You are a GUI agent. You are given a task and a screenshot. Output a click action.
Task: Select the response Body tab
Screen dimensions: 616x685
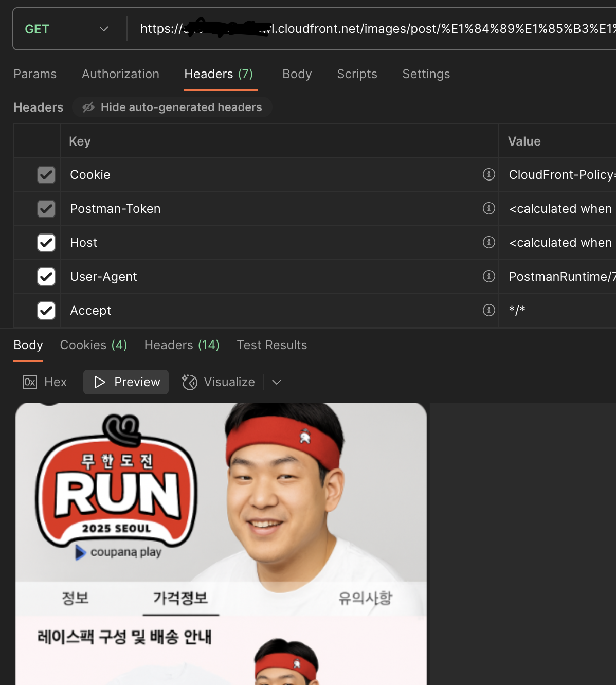coord(28,345)
